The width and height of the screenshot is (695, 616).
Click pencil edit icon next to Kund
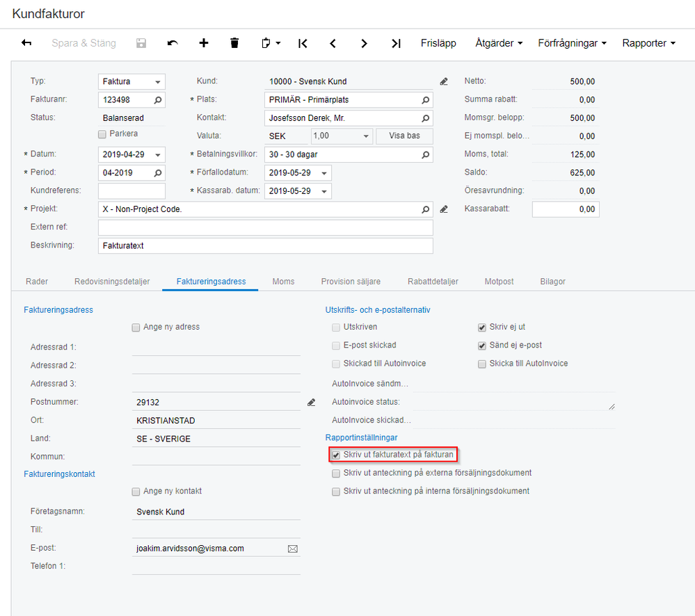pos(444,81)
